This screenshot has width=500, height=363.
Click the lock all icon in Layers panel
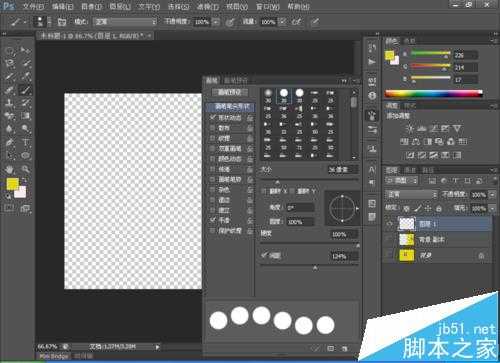(439, 209)
